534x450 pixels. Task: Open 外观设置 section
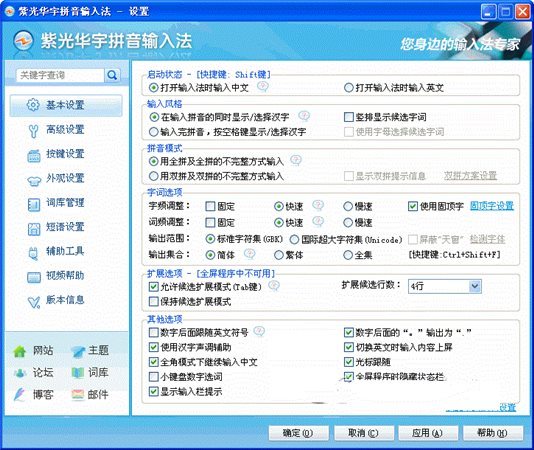tap(66, 179)
